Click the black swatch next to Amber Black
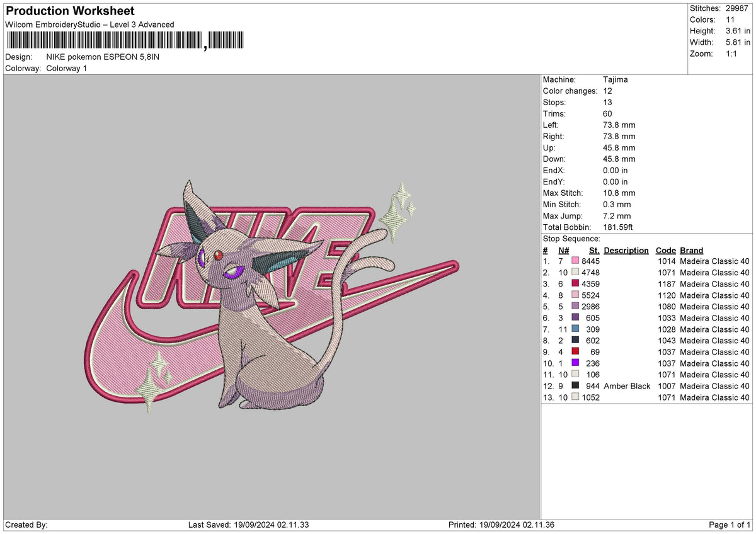Viewport: 756px width, 534px height. pos(575,385)
